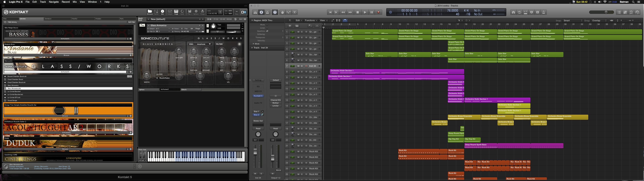Expand the Snap Smart dropdown
The width and height of the screenshot is (644, 181).
[573, 20]
